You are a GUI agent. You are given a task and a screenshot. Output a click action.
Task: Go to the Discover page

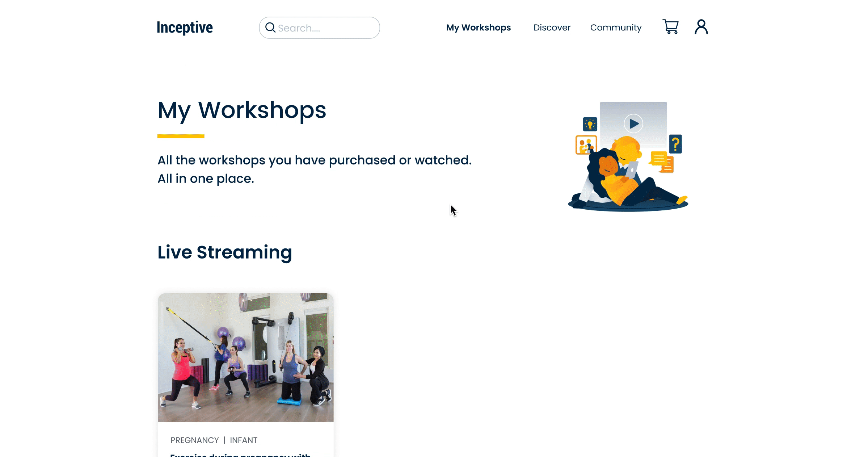pyautogui.click(x=552, y=28)
